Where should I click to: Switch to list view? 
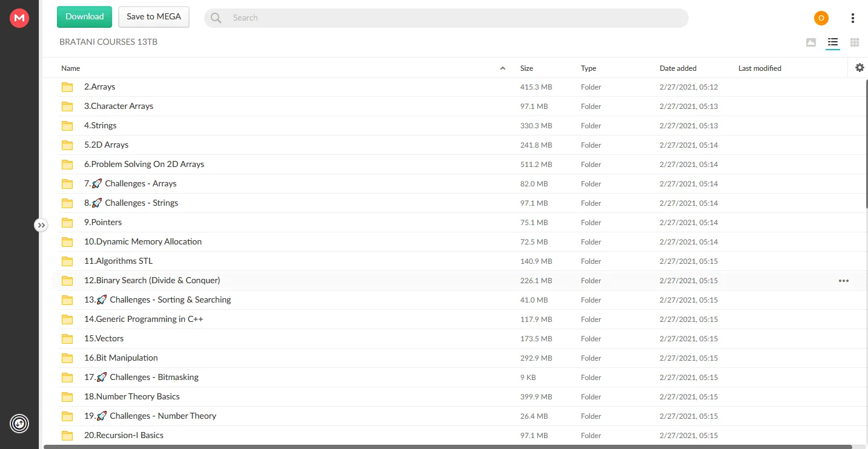pos(833,42)
